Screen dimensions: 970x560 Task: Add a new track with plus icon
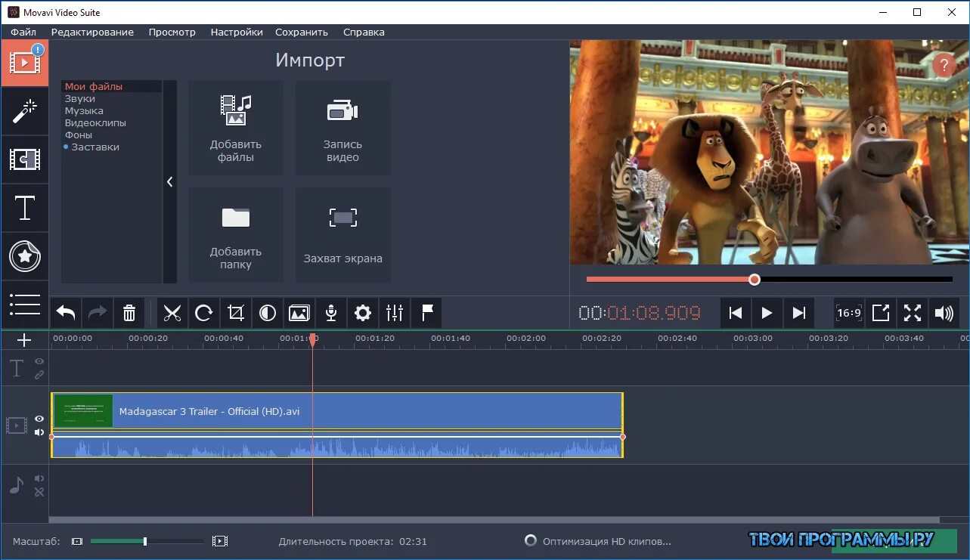click(24, 340)
